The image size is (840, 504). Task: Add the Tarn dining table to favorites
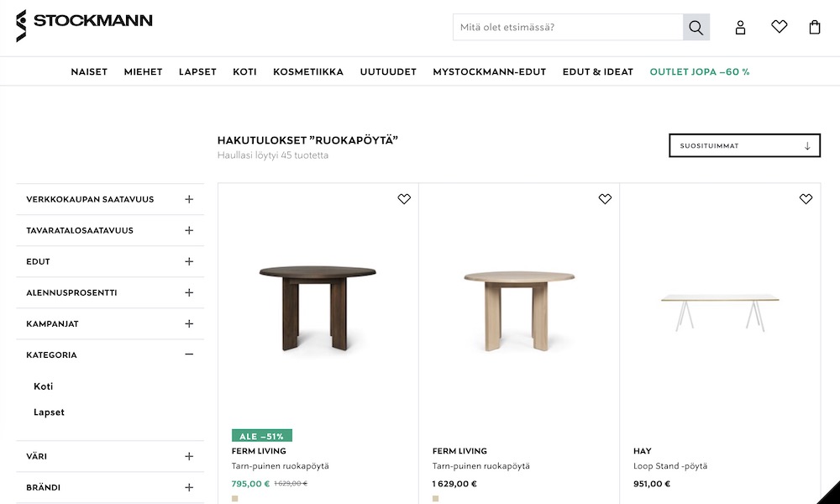[404, 199]
